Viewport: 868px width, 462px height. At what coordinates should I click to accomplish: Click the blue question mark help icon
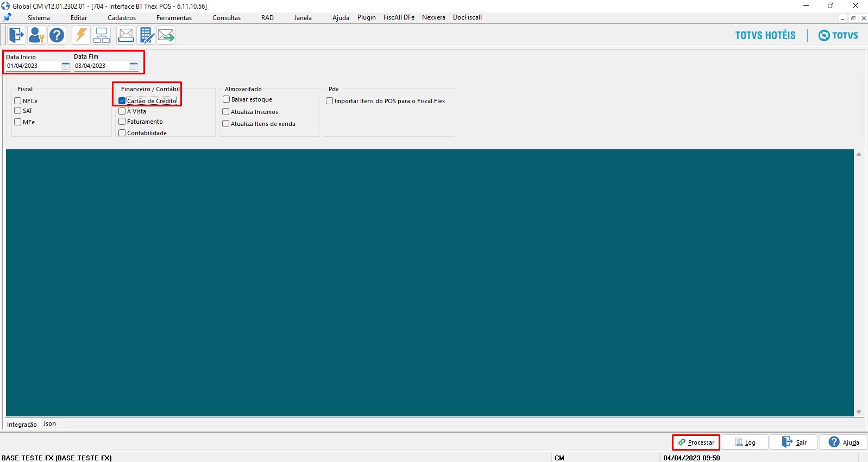[x=56, y=35]
